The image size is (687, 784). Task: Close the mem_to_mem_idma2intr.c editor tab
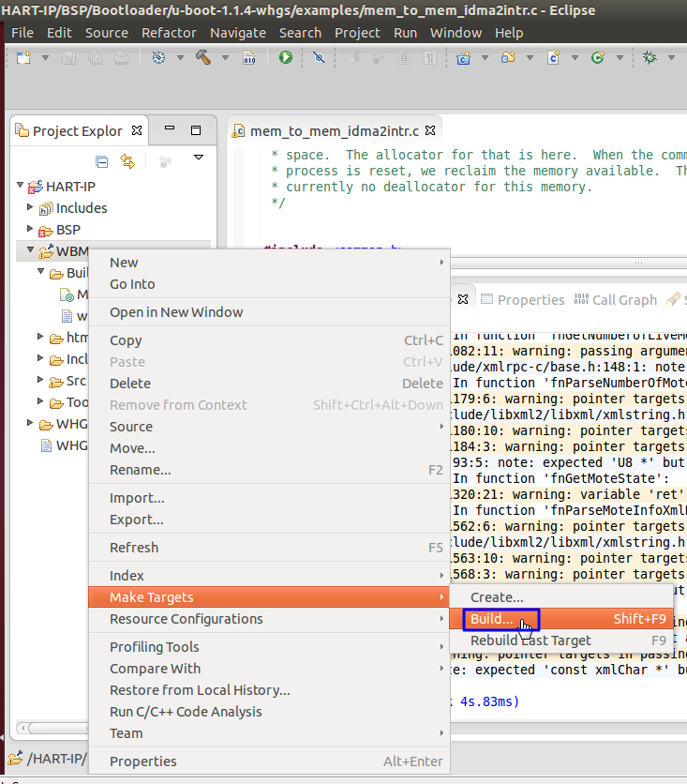click(x=430, y=131)
